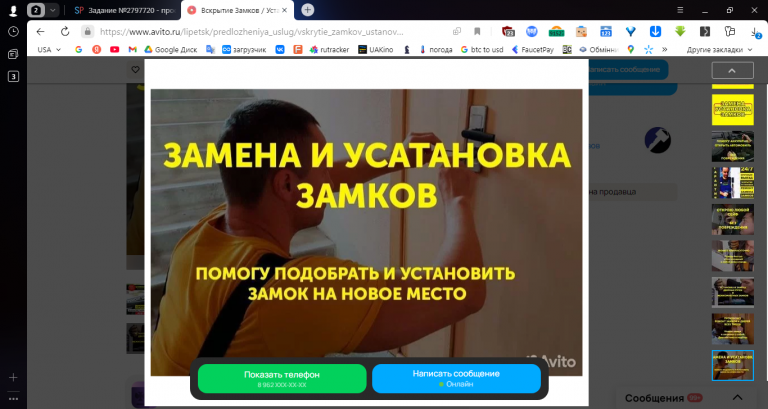Open the Yandex bookmark icon

[x=96, y=49]
